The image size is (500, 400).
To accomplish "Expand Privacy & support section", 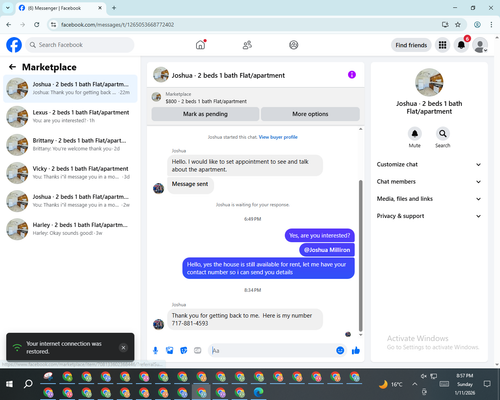I will pos(429,216).
